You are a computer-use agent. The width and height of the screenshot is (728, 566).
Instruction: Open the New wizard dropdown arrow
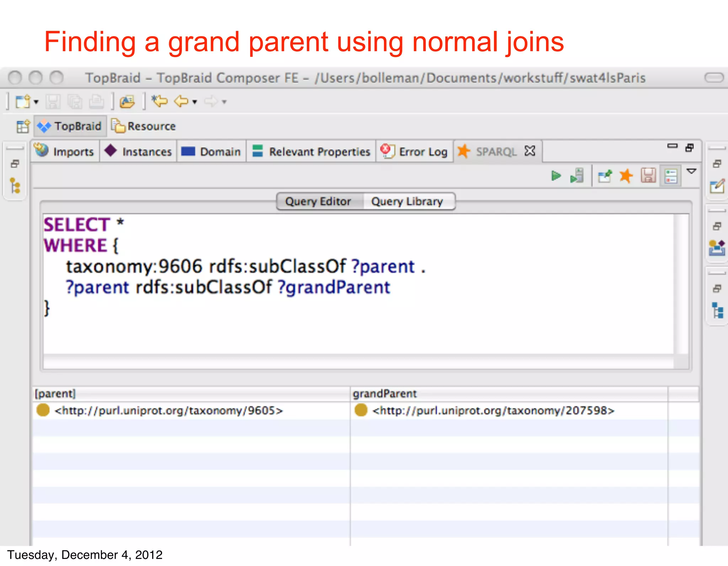36,102
